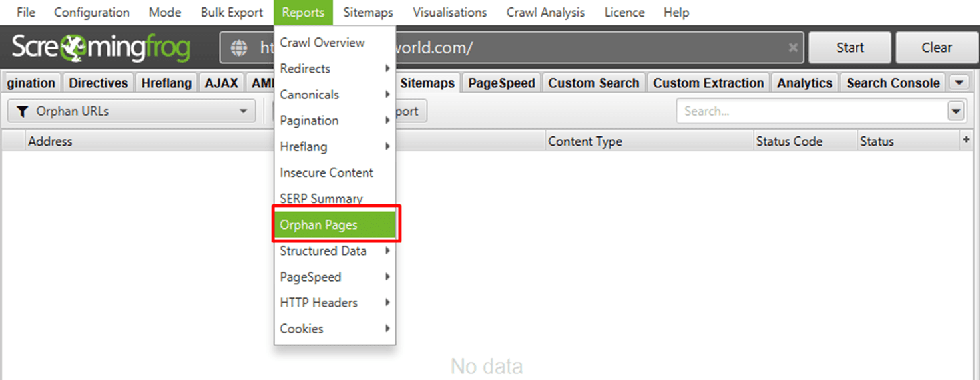Open the search options dropdown arrow
980x380 pixels.
[957, 112]
